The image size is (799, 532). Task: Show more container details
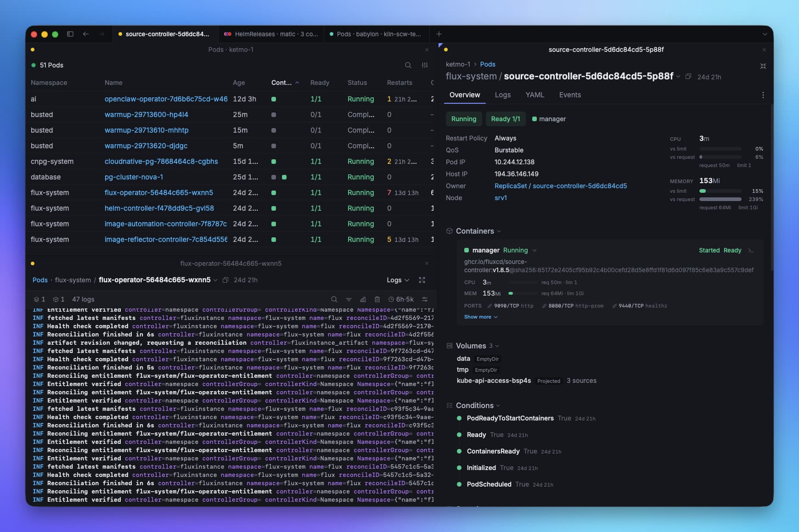click(480, 317)
